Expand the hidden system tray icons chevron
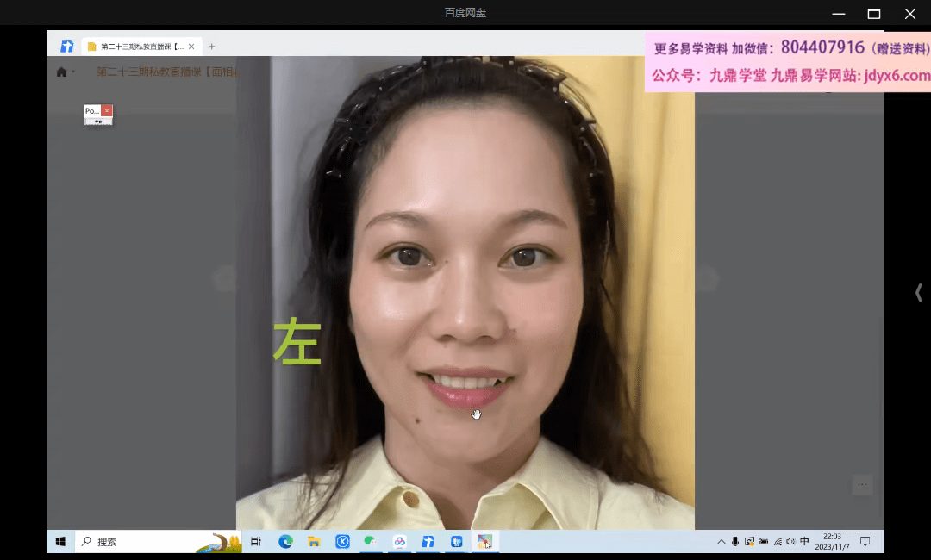931x560 pixels. click(722, 542)
